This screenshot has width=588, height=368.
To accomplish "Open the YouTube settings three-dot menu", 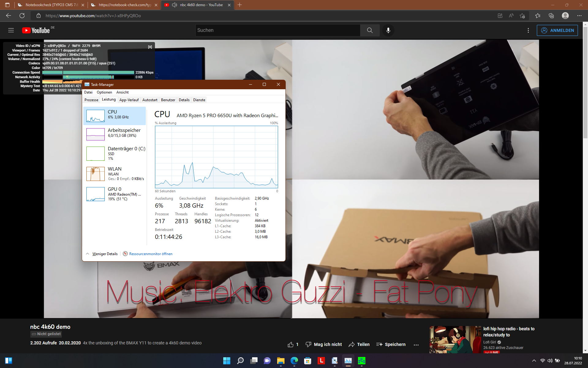I will tap(528, 30).
